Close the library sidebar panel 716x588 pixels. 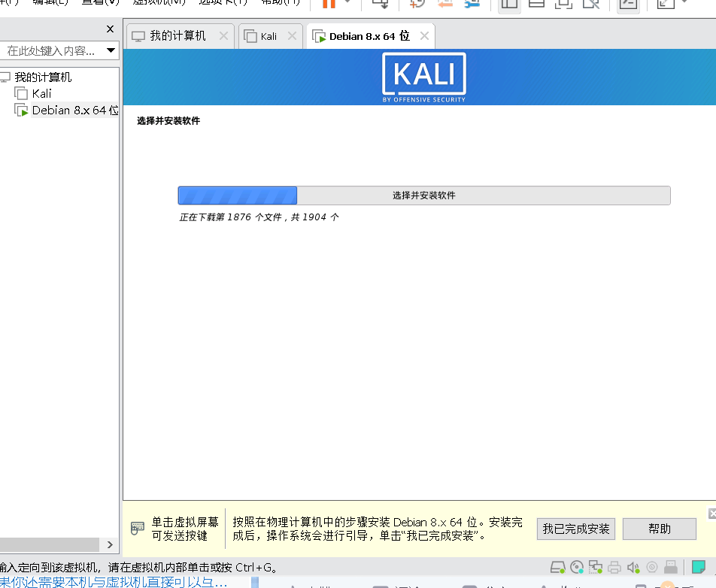tap(110, 29)
